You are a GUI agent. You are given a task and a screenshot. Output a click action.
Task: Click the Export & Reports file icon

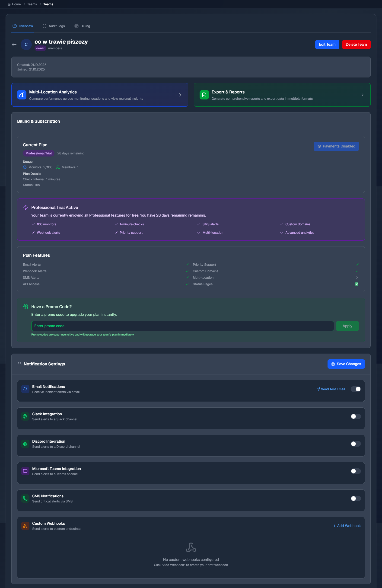click(204, 95)
